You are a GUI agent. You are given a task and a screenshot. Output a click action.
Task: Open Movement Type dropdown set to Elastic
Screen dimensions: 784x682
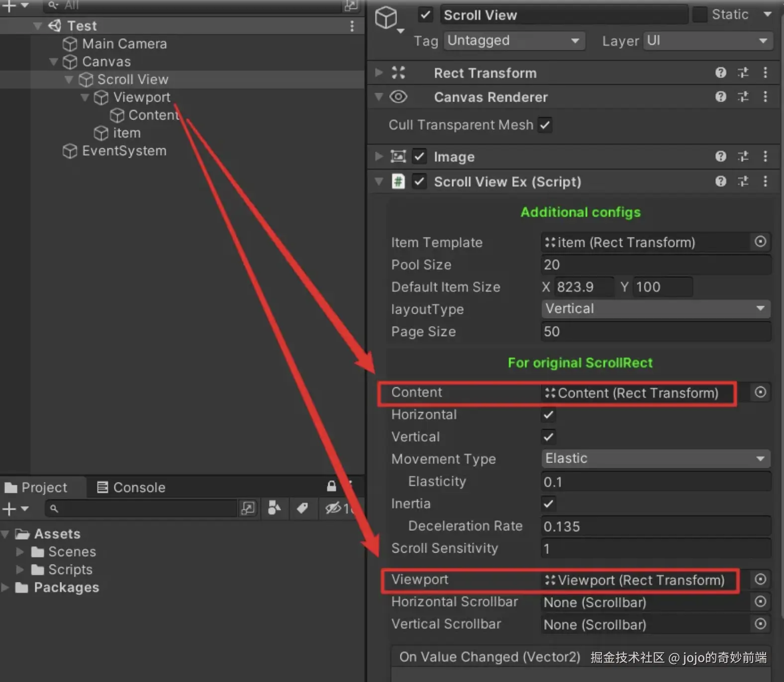[x=656, y=458]
